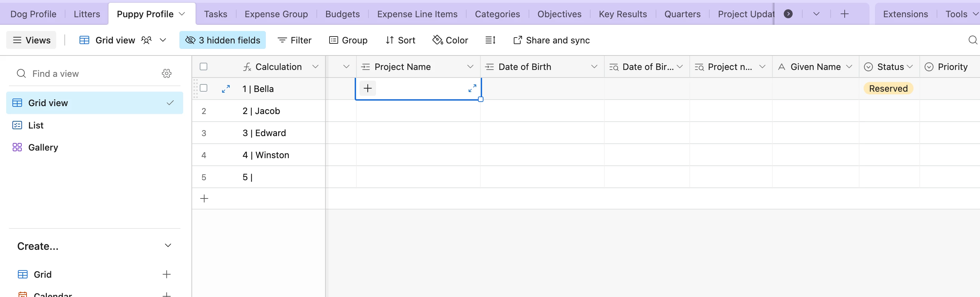
Task: Collapse the Create section chevron
Action: click(168, 246)
